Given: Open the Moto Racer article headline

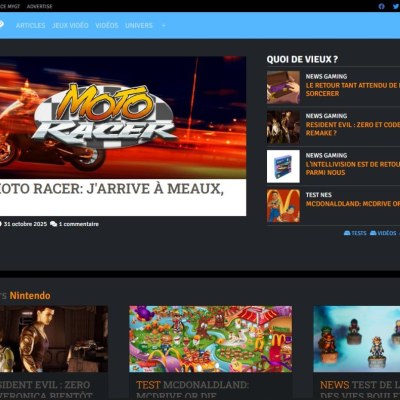Looking at the screenshot, I should click(112, 189).
